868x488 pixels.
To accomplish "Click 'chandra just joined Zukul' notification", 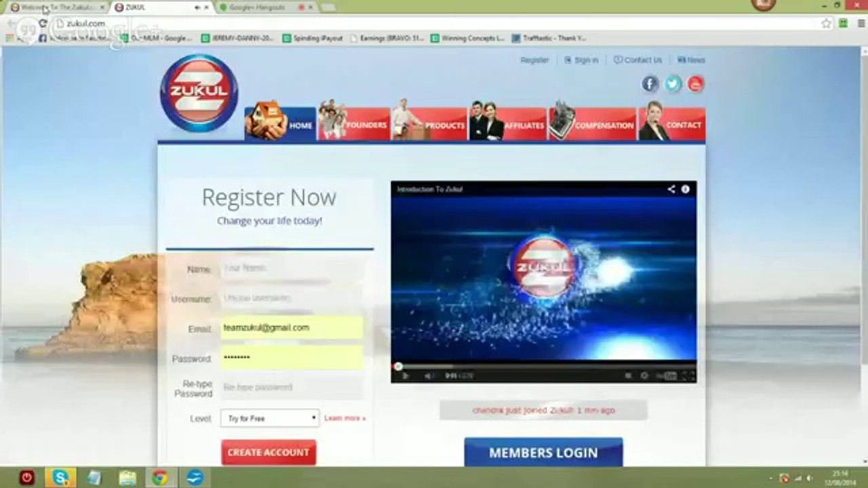I will click(x=543, y=410).
